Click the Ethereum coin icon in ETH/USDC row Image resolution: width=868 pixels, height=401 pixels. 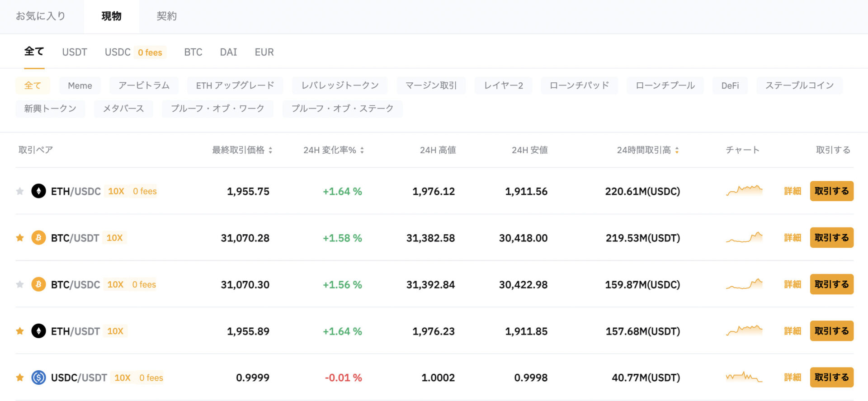tap(38, 191)
